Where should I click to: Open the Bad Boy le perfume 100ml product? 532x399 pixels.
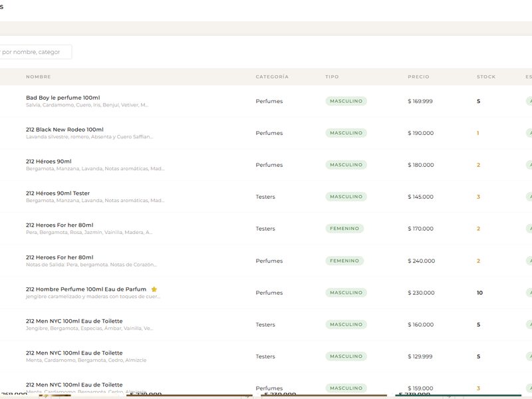point(63,98)
